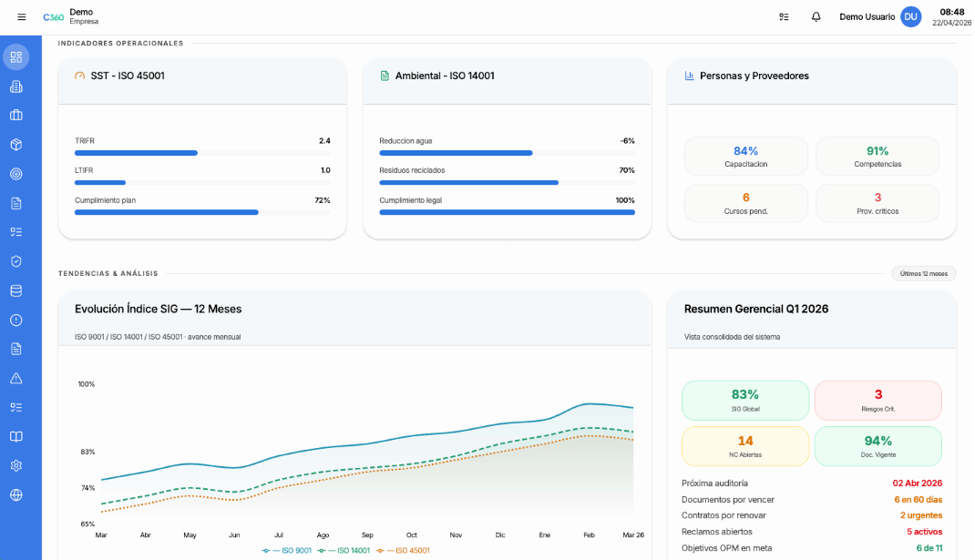The image size is (975, 560).
Task: Toggle ISO 14001 series in chart legend
Action: coord(344,550)
